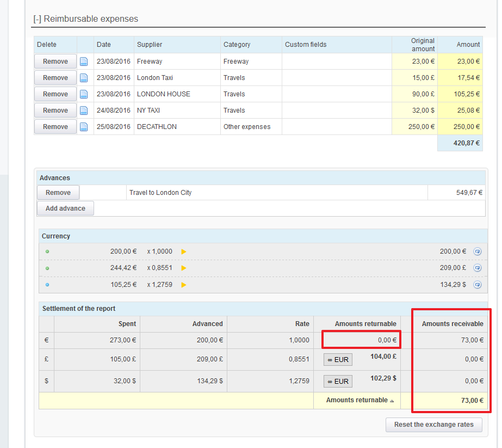502x448 pixels.
Task: Click the 0,00 € returnable amount in euro row
Action: coord(387,340)
